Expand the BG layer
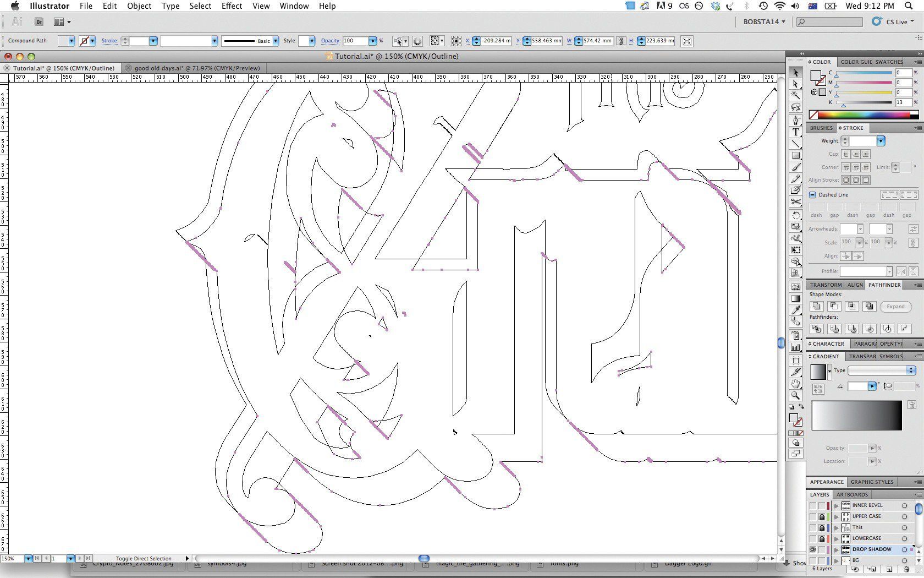This screenshot has height=578, width=924. click(837, 560)
